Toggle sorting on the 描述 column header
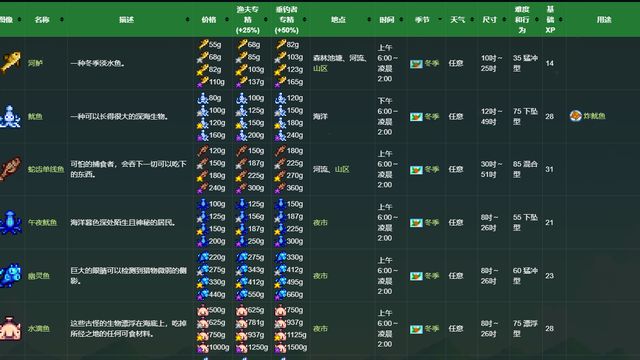The height and width of the screenshot is (360, 640). click(x=127, y=20)
